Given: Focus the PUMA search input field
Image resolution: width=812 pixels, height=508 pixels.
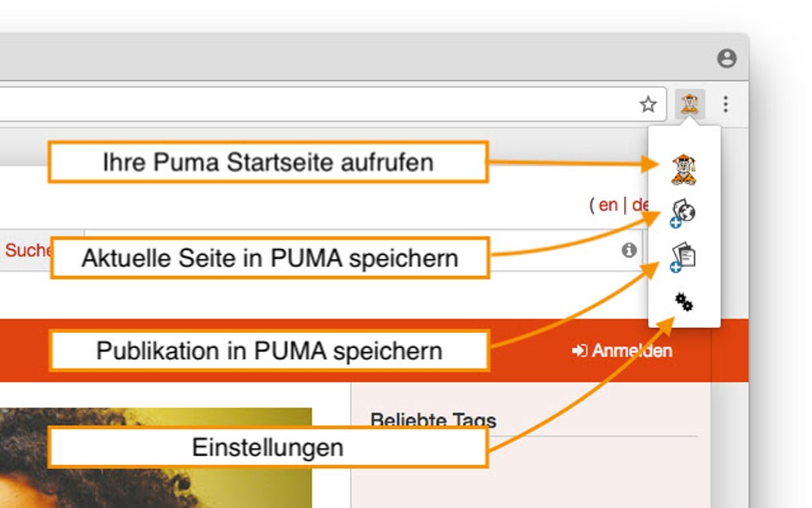Looking at the screenshot, I should 549,250.
